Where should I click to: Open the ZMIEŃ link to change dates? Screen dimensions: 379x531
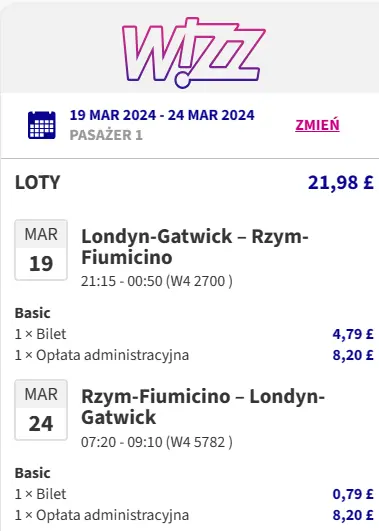pos(317,125)
